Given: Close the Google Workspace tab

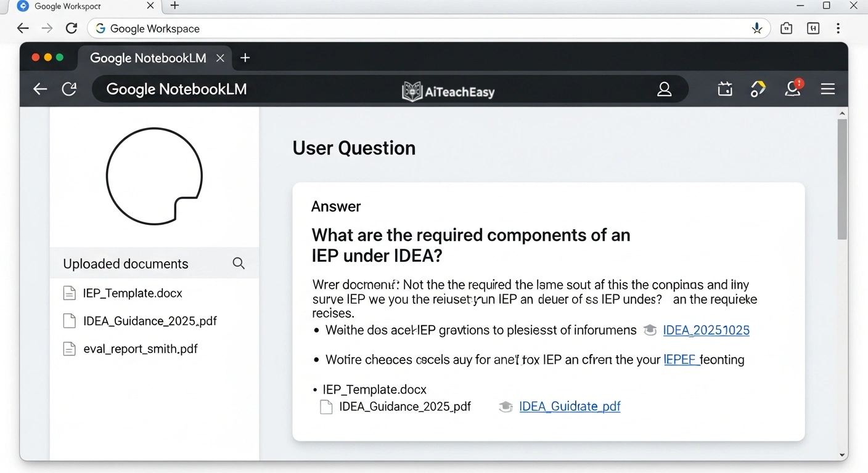Looking at the screenshot, I should 150,6.
